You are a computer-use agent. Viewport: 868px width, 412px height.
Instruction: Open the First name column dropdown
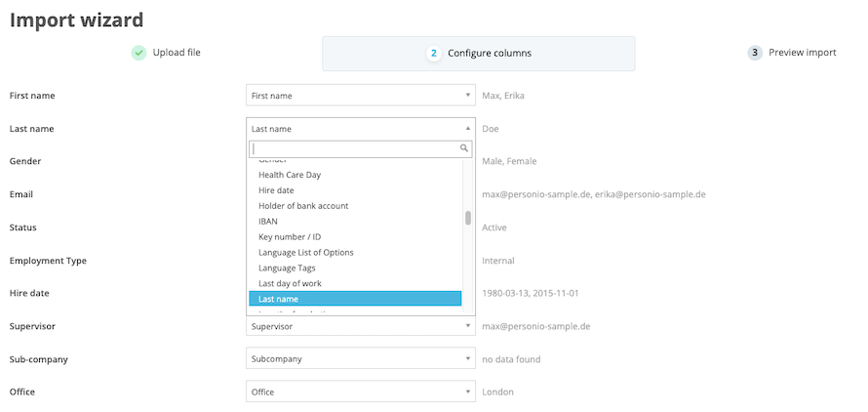coord(360,96)
